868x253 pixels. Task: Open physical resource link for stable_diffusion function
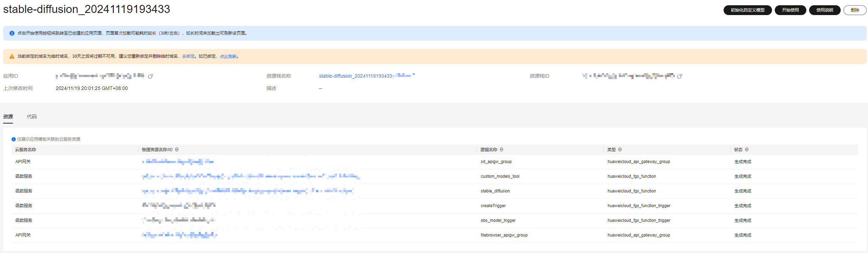click(x=248, y=191)
